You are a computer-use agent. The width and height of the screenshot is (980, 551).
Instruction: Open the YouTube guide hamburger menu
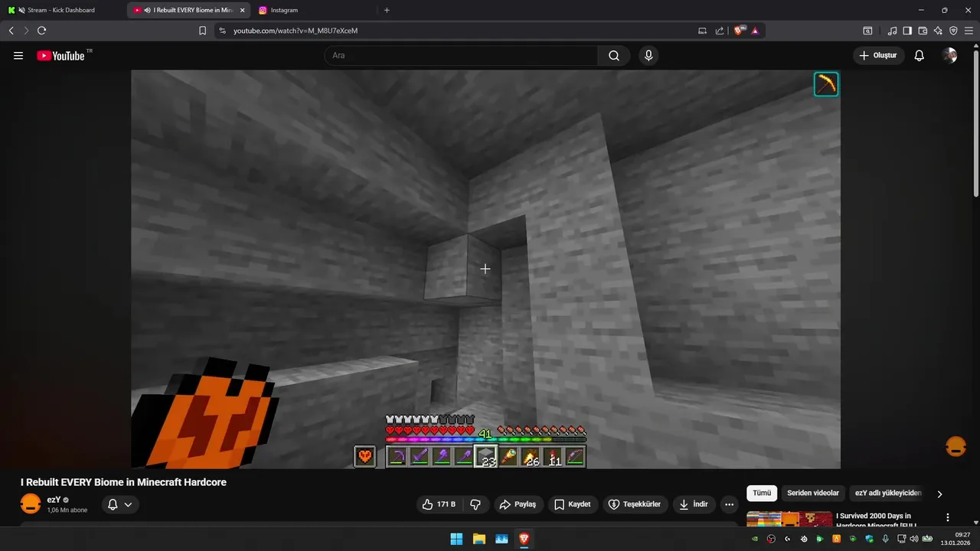(x=18, y=56)
